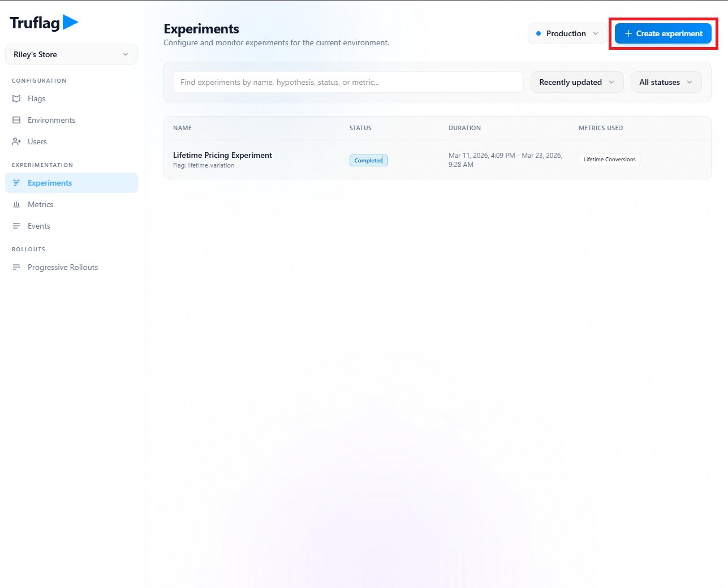
Task: Open the Recently updated sort dropdown
Action: point(576,82)
